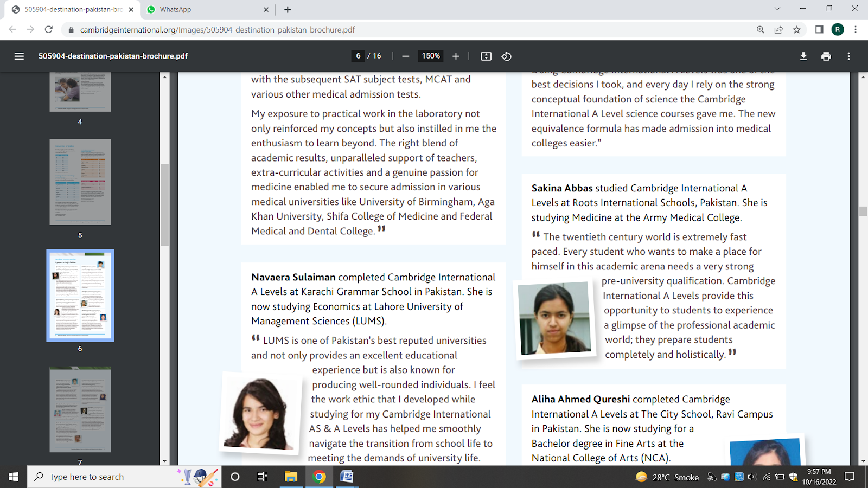
Task: Click the thumbnail panel scrollbar
Action: coord(164,205)
